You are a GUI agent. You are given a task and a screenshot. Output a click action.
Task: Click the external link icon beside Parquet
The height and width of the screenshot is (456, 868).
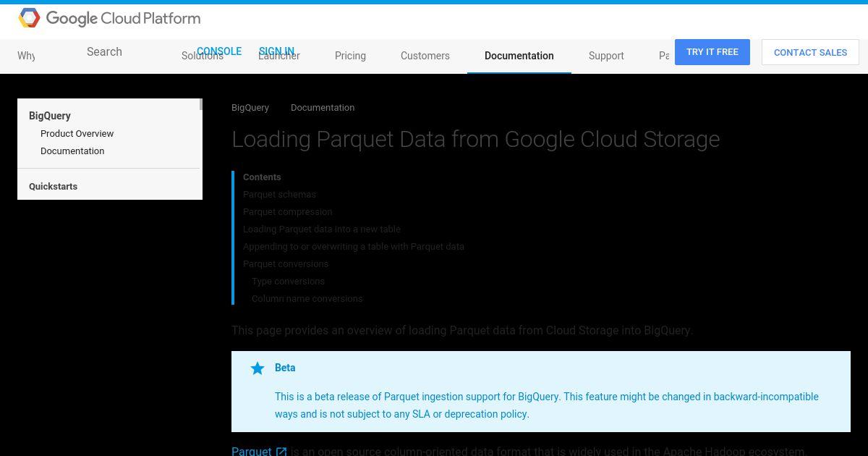(281, 452)
